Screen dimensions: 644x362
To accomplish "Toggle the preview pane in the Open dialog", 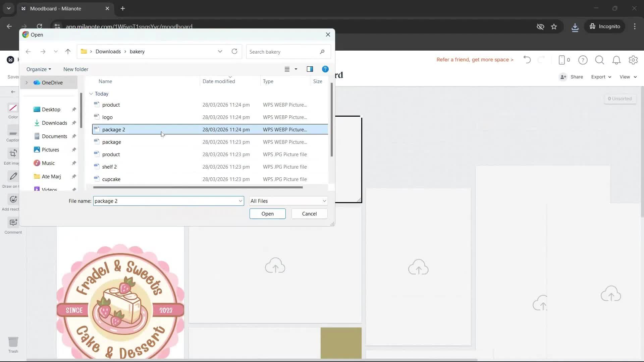I will click(x=310, y=69).
